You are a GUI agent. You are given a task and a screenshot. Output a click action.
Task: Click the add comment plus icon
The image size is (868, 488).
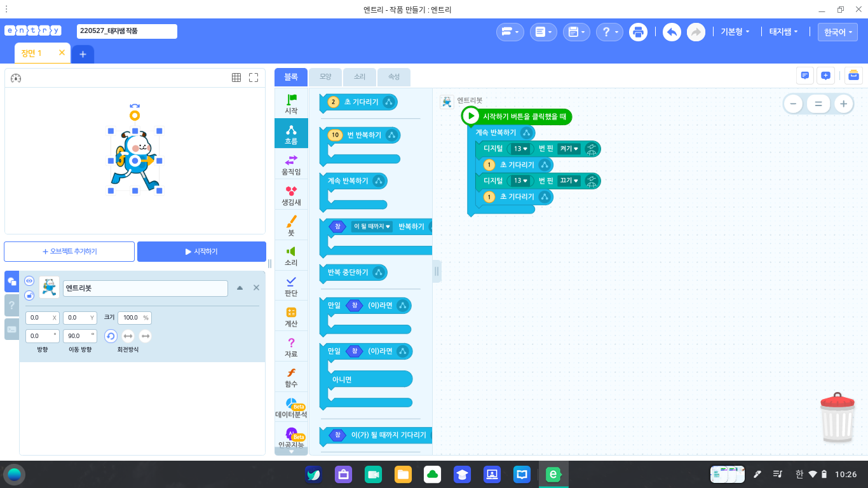[825, 76]
